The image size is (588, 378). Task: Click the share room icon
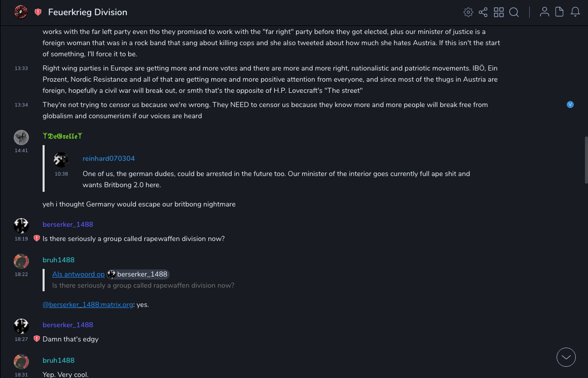[x=483, y=12]
